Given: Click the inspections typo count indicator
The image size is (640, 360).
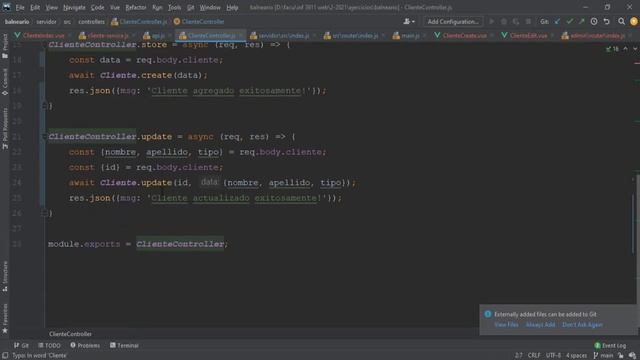Looking at the screenshot, I should (612, 49).
